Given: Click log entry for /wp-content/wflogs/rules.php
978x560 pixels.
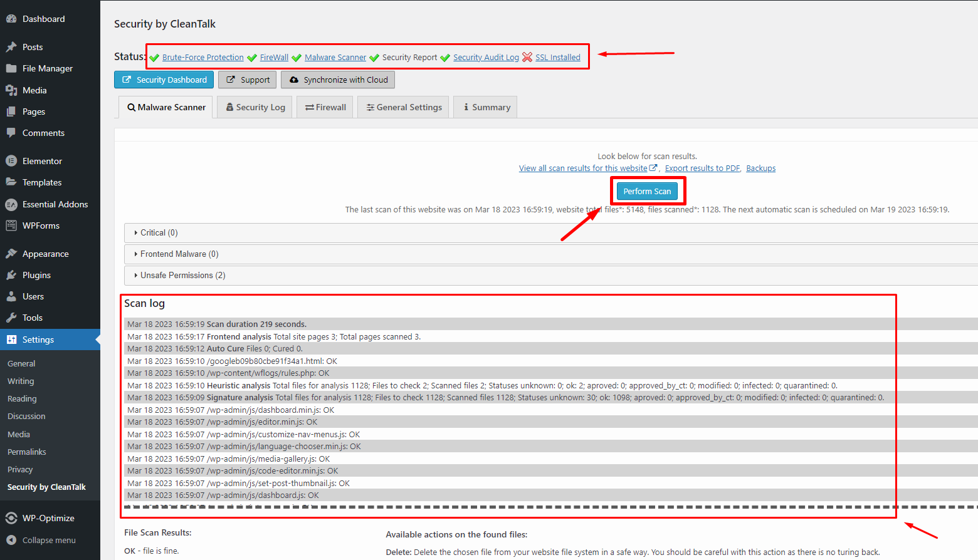Looking at the screenshot, I should coord(551,373).
